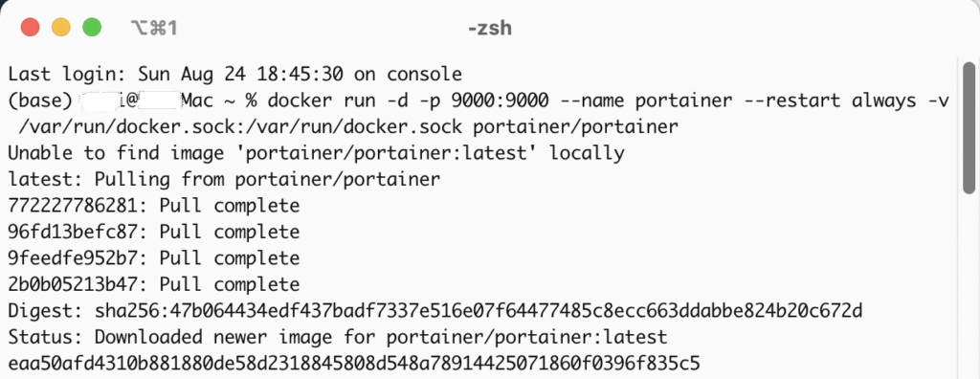
Task: Zoom the window with green button
Action: 92,28
